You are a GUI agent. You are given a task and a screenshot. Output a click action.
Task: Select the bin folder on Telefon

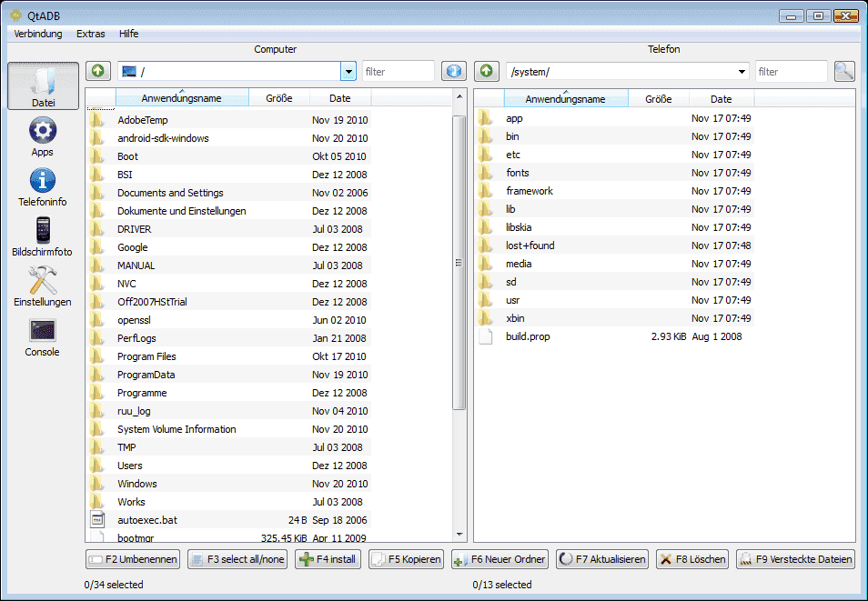coord(614,136)
